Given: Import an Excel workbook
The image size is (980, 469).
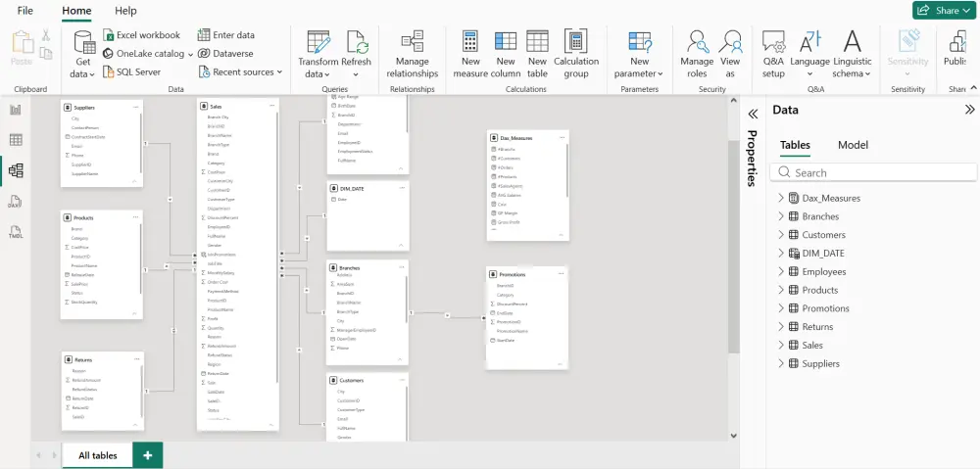Looking at the screenshot, I should (x=141, y=35).
